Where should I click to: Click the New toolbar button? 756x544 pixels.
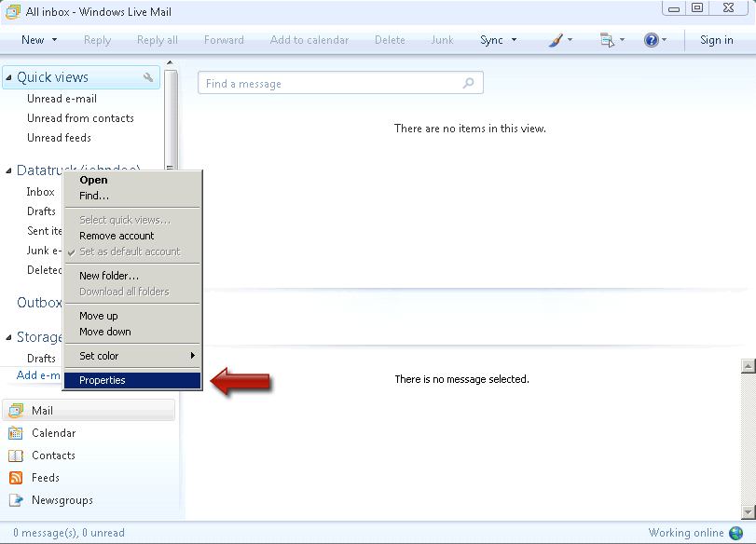coord(33,40)
